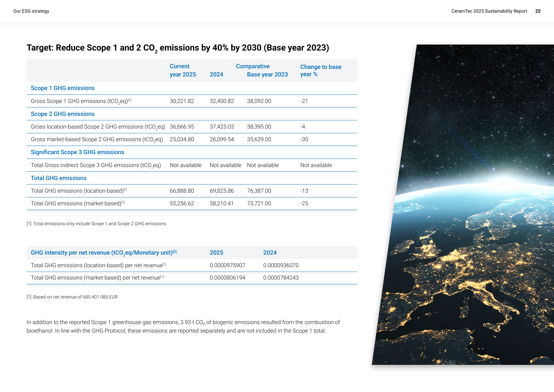The image size is (554, 392).
Task: Select base year value 35,629.00
Action: pyautogui.click(x=259, y=139)
